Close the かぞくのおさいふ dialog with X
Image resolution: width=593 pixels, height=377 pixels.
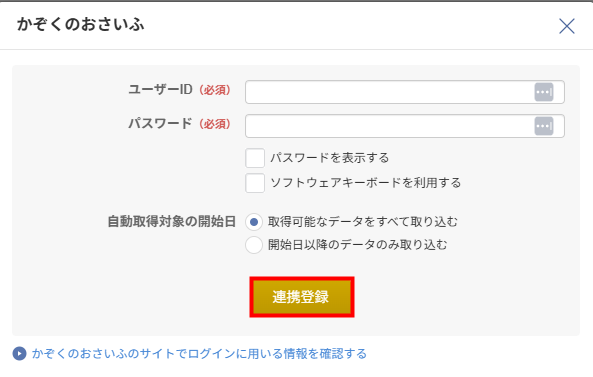[567, 26]
